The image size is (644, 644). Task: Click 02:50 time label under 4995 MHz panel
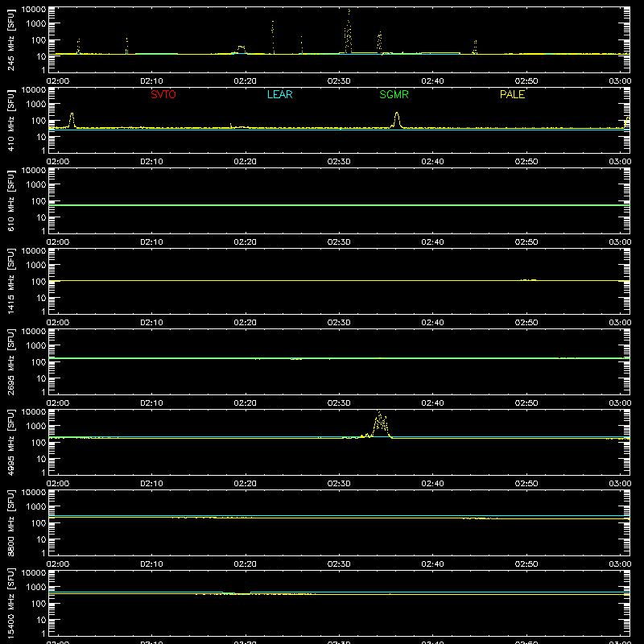(x=526, y=484)
